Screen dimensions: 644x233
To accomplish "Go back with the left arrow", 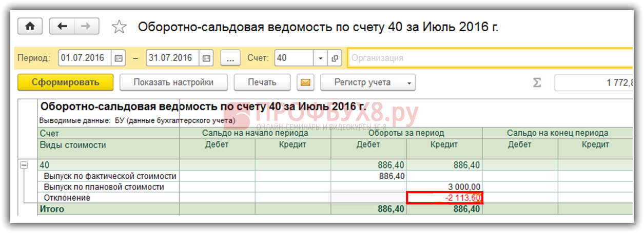I will 62,27.
